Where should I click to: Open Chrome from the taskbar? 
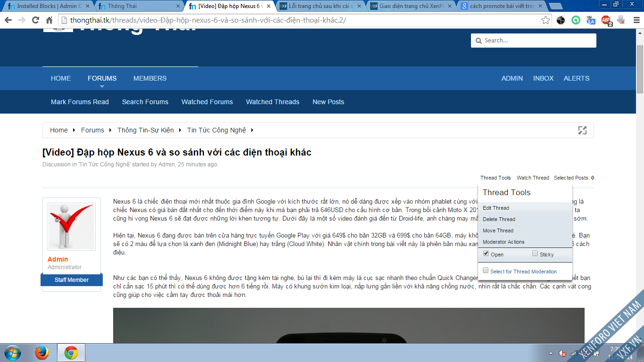71,353
